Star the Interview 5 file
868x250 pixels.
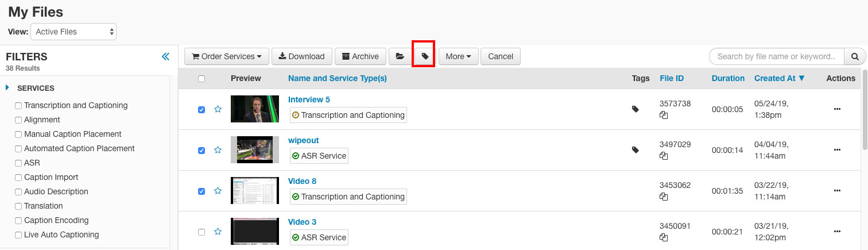218,109
